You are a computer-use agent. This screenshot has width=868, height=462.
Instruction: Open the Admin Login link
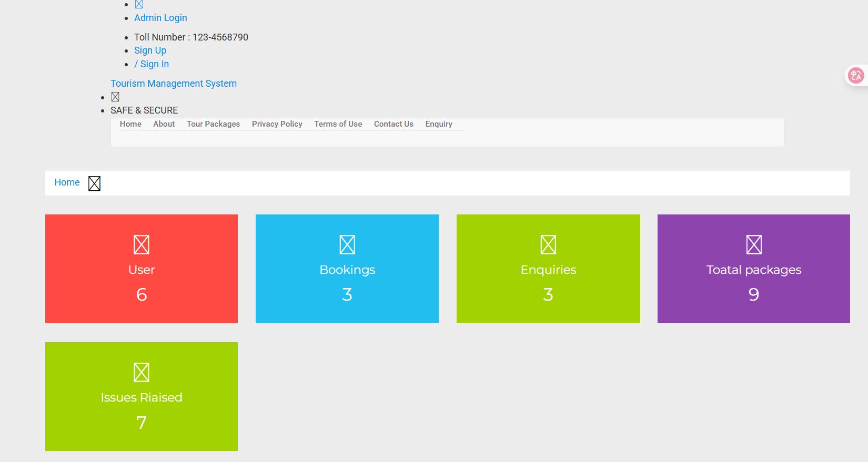[160, 18]
